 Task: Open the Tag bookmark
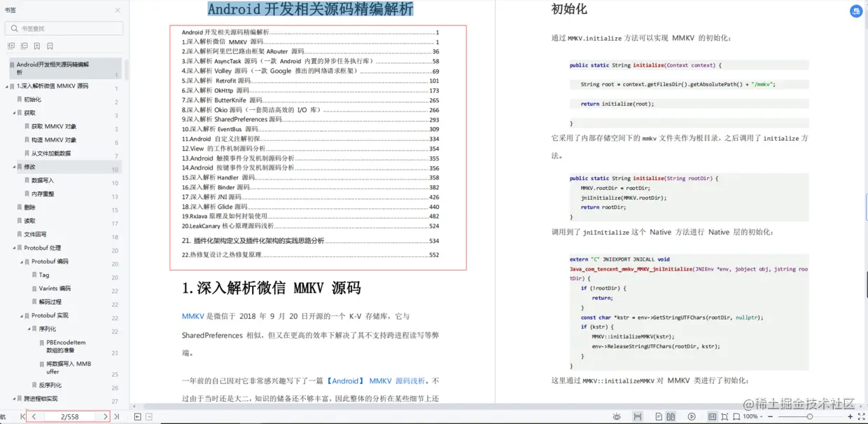[x=44, y=275]
